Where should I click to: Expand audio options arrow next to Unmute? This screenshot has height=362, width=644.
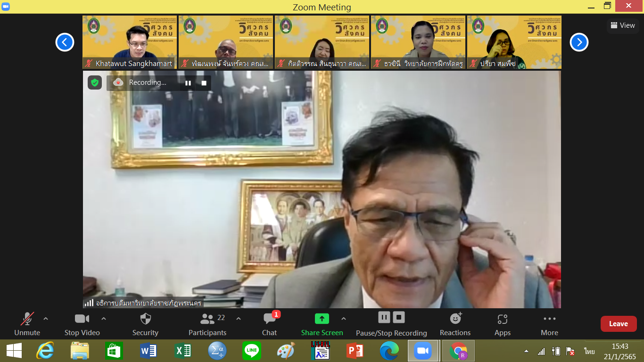pyautogui.click(x=46, y=319)
